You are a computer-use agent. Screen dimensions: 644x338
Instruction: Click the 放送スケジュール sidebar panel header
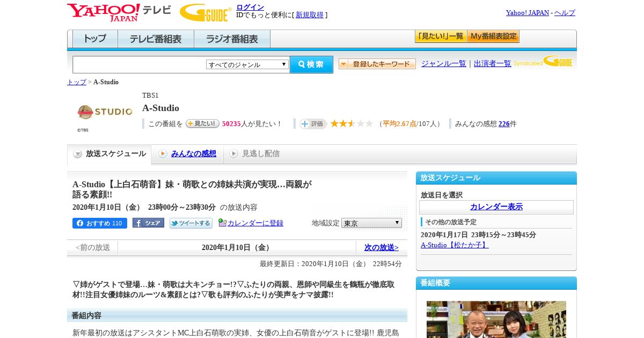(496, 178)
